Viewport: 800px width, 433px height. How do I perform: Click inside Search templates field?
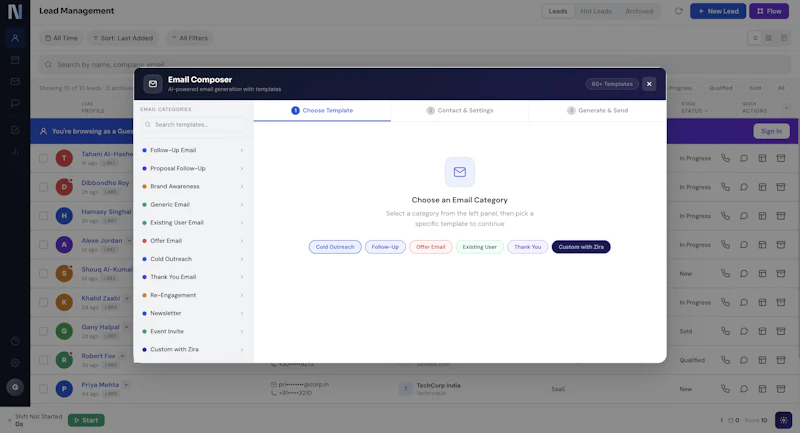point(193,124)
